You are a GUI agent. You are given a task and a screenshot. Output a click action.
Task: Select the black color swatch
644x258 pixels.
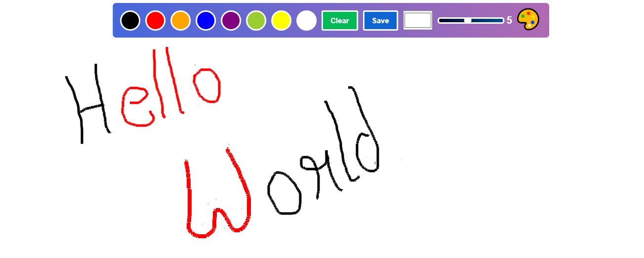tap(130, 20)
